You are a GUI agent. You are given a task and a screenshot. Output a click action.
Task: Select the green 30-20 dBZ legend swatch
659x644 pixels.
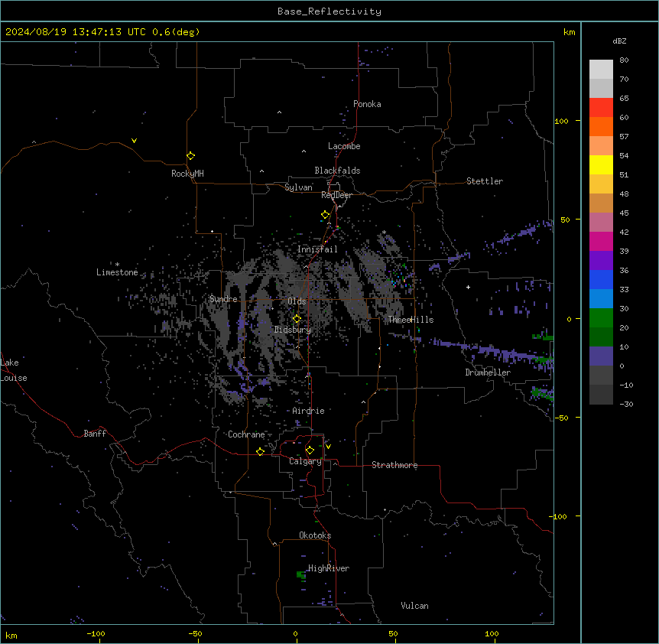601,318
